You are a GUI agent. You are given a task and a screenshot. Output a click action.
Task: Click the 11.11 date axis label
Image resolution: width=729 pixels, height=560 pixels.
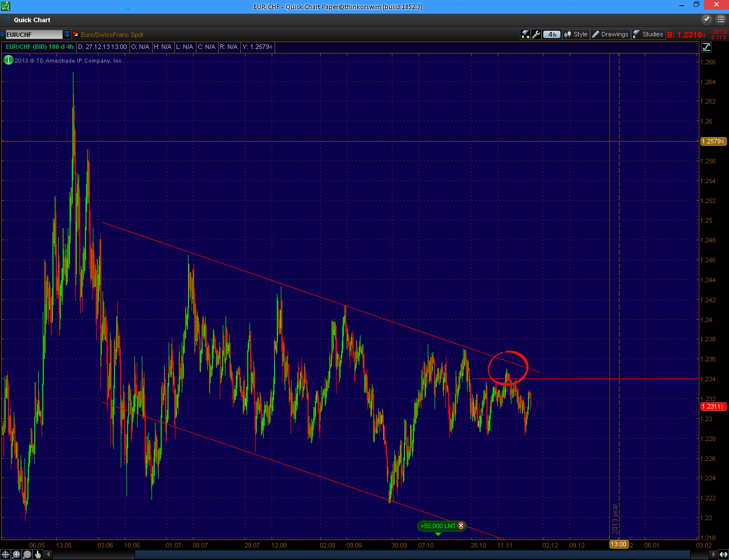coord(505,545)
